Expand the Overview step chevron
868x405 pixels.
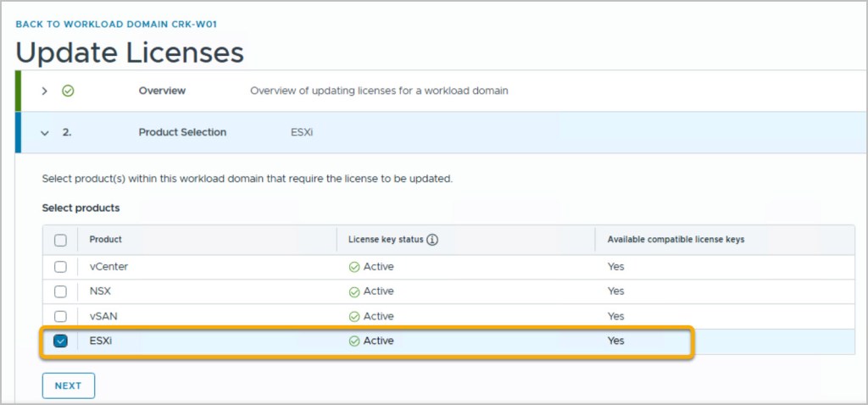tap(45, 91)
